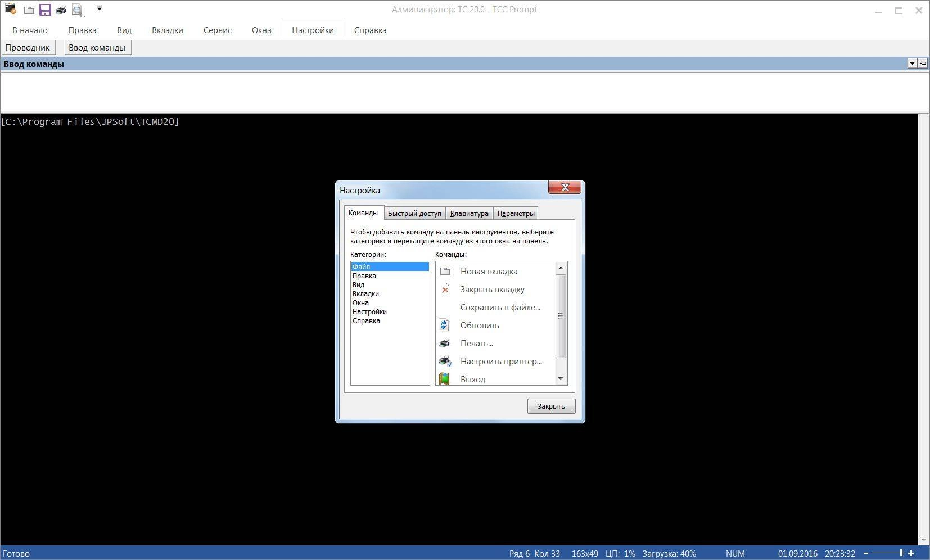Open the Вкладки ribbon tab
The height and width of the screenshot is (560, 930).
pos(168,30)
